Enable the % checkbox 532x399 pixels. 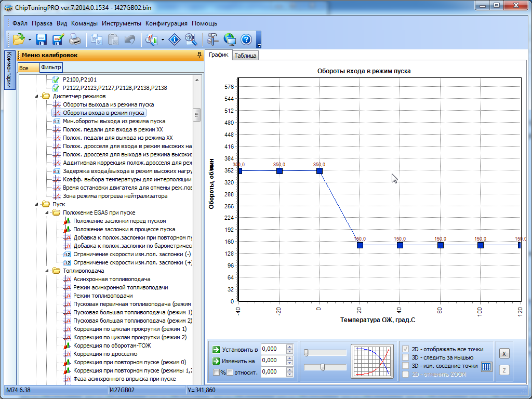[x=216, y=372]
